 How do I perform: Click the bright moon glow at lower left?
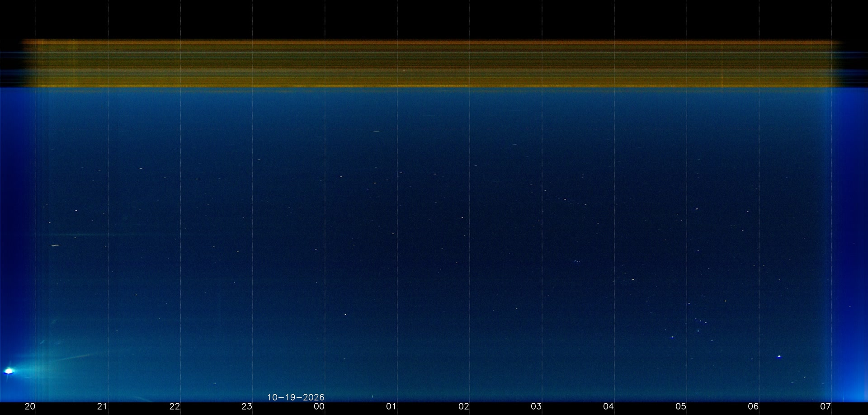tap(9, 371)
